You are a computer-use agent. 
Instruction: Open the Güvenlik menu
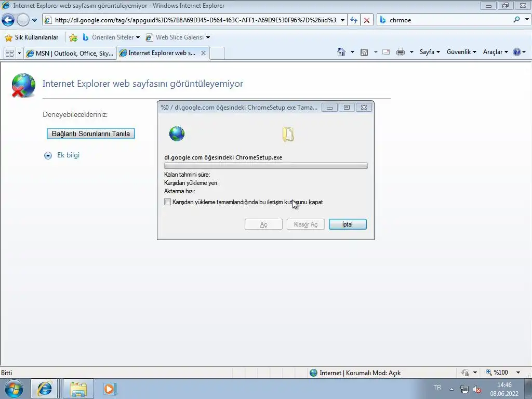point(461,52)
